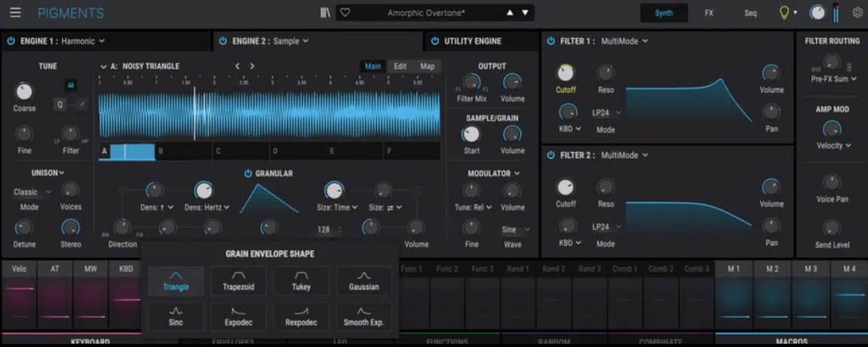Go to next sample with right chevron
Image resolution: width=868 pixels, height=347 pixels.
[x=252, y=66]
